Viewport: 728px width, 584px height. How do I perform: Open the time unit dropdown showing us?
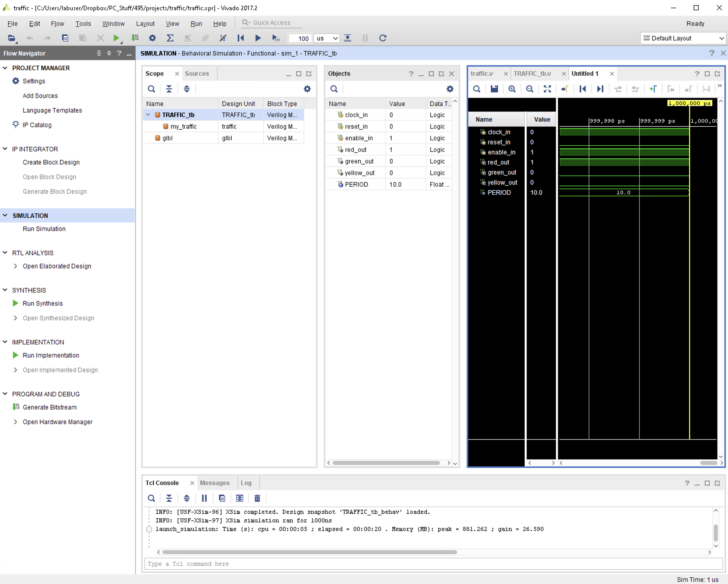coord(326,38)
